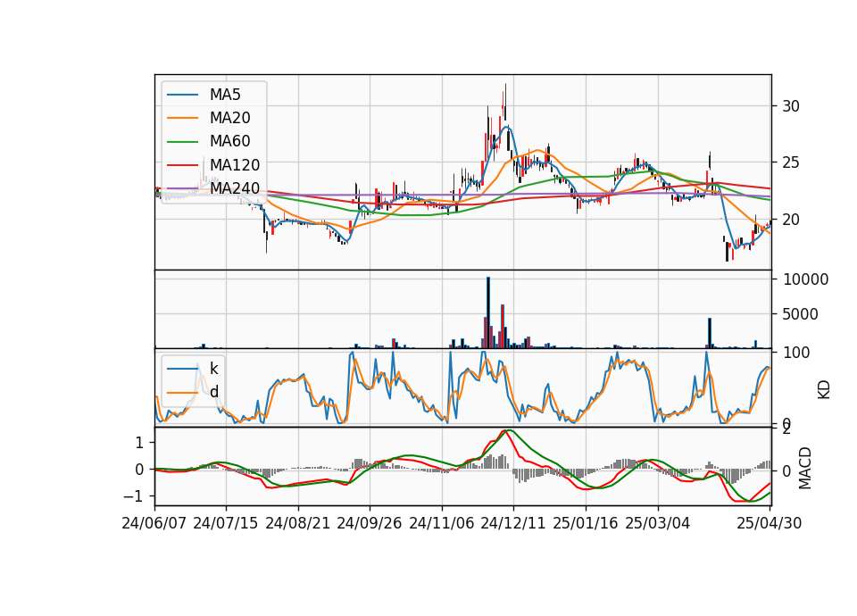Screen dimensions: 857x616
Task: Click the red MA120 legend line sample
Action: click(182, 165)
